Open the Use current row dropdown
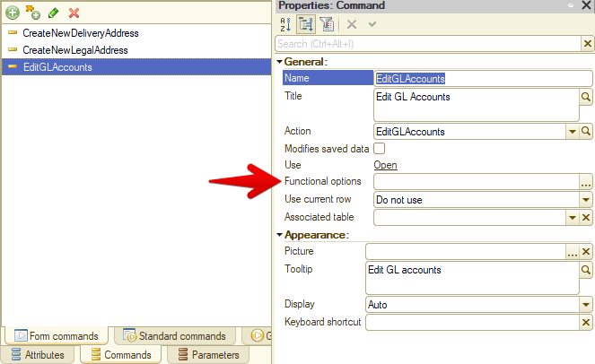This screenshot has height=364, width=595. coord(586,199)
